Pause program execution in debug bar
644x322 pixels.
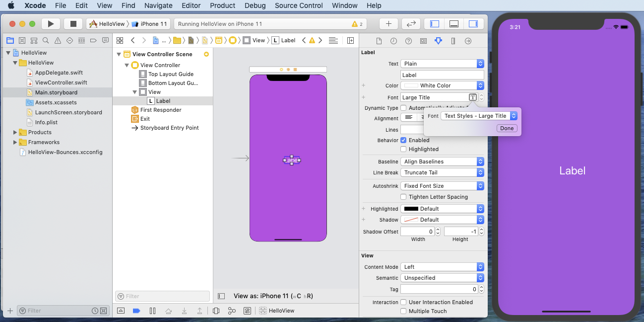point(152,311)
